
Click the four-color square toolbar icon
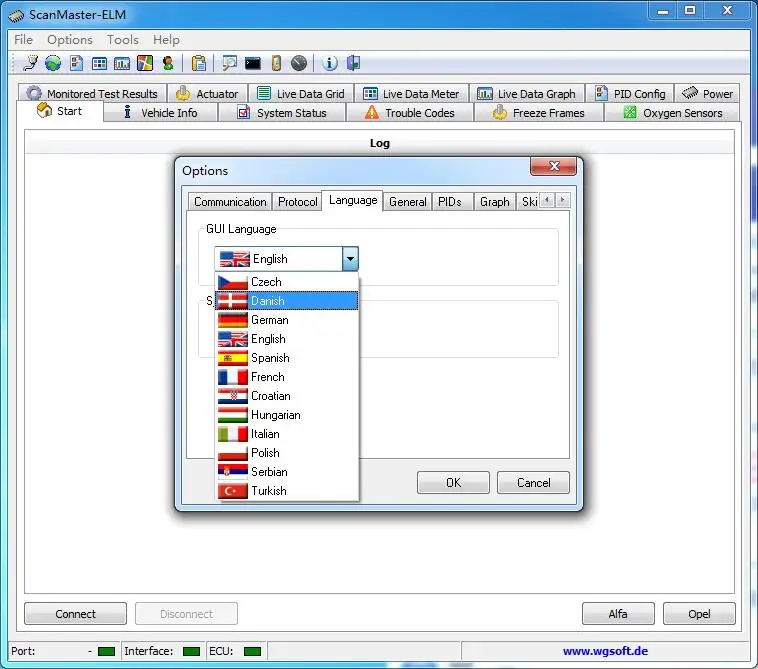[x=145, y=63]
